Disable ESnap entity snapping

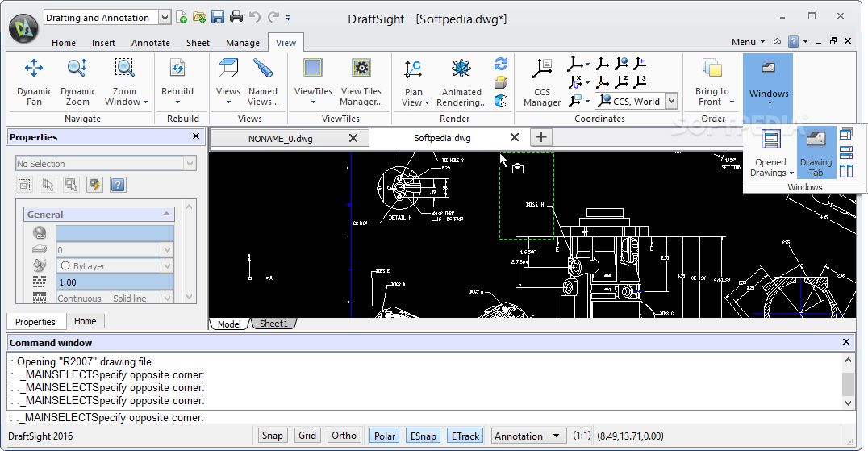pyautogui.click(x=424, y=436)
